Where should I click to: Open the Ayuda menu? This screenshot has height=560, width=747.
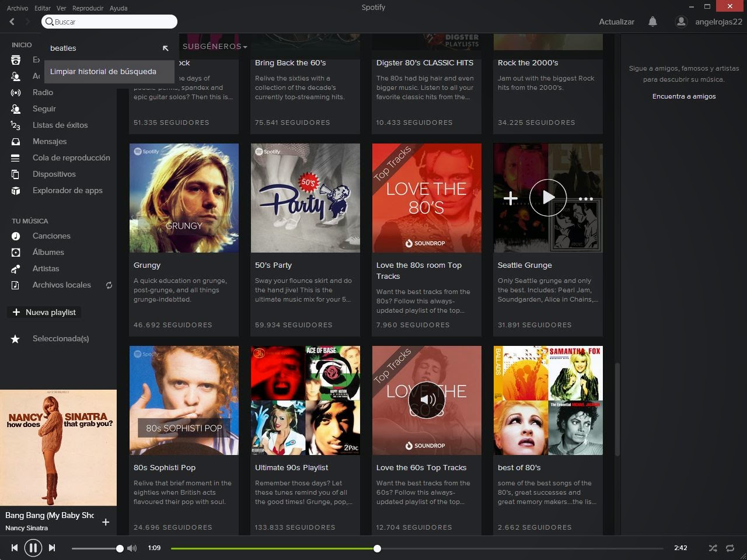pyautogui.click(x=118, y=8)
